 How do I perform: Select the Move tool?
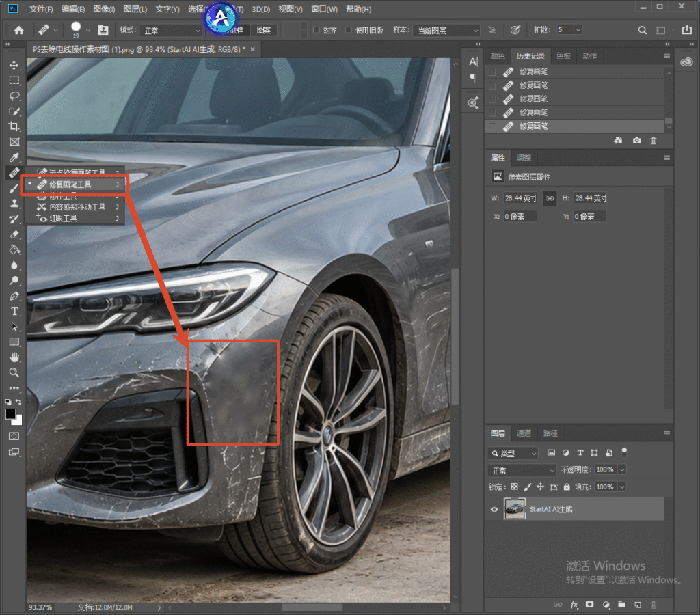pos(14,65)
